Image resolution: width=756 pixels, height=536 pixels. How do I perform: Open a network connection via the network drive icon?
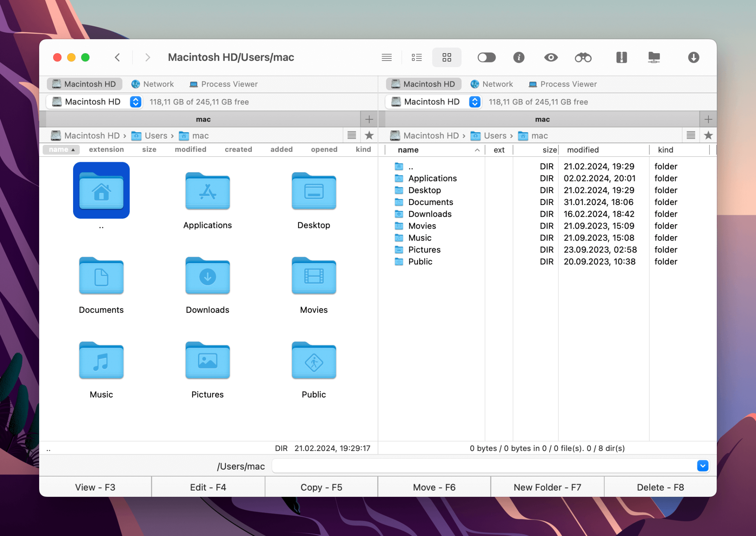(x=654, y=57)
